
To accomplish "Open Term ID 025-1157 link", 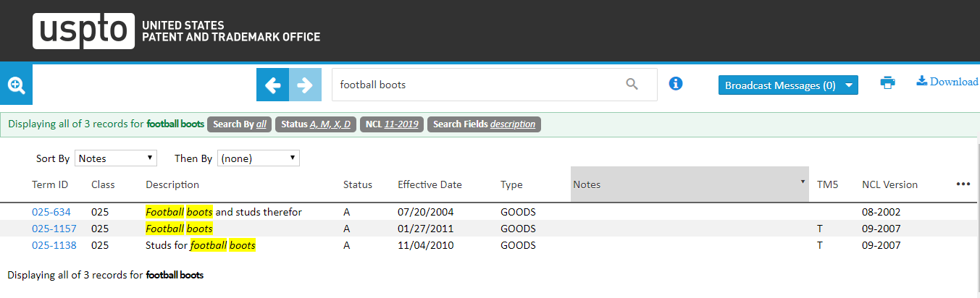I will coord(54,229).
